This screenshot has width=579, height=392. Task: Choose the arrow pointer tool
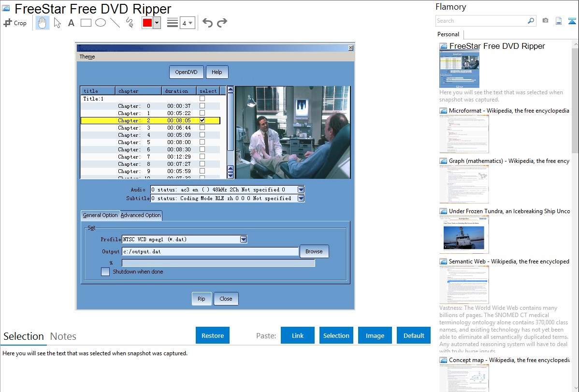pyautogui.click(x=57, y=23)
